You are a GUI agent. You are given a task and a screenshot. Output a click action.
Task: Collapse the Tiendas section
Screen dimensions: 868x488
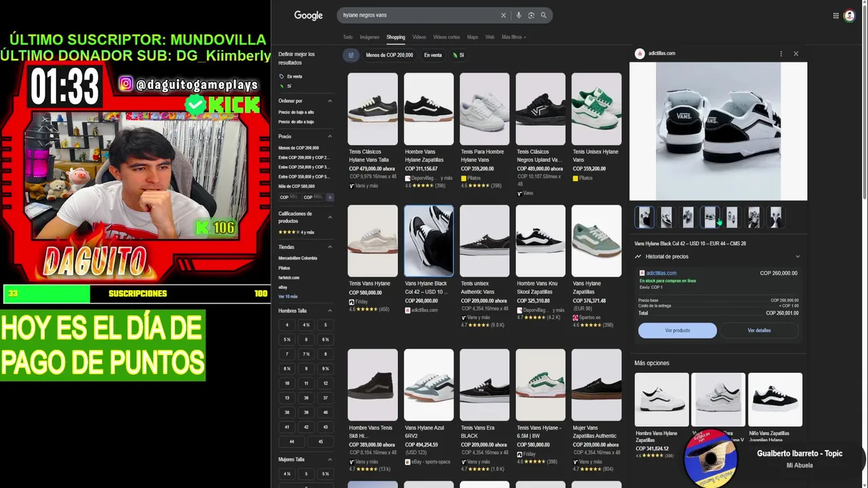330,247
